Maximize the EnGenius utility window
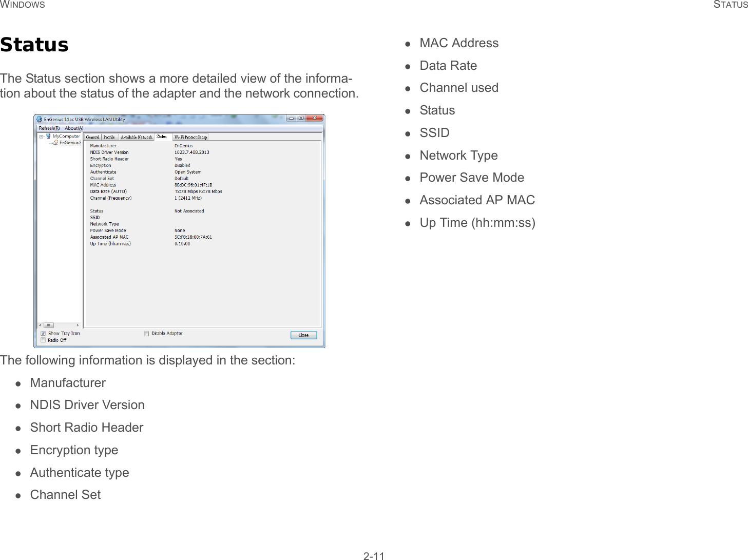Screen dimensions: 748x560 [x=301, y=118]
